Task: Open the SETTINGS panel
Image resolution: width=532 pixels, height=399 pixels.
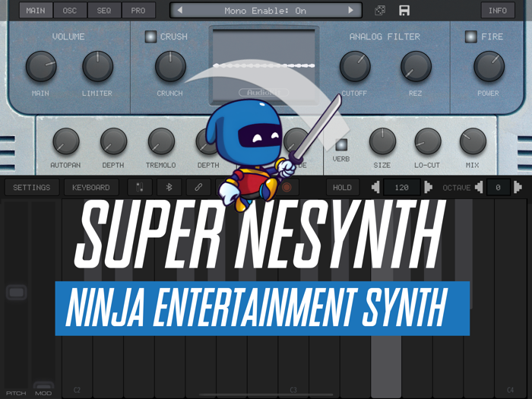Action: [x=32, y=187]
